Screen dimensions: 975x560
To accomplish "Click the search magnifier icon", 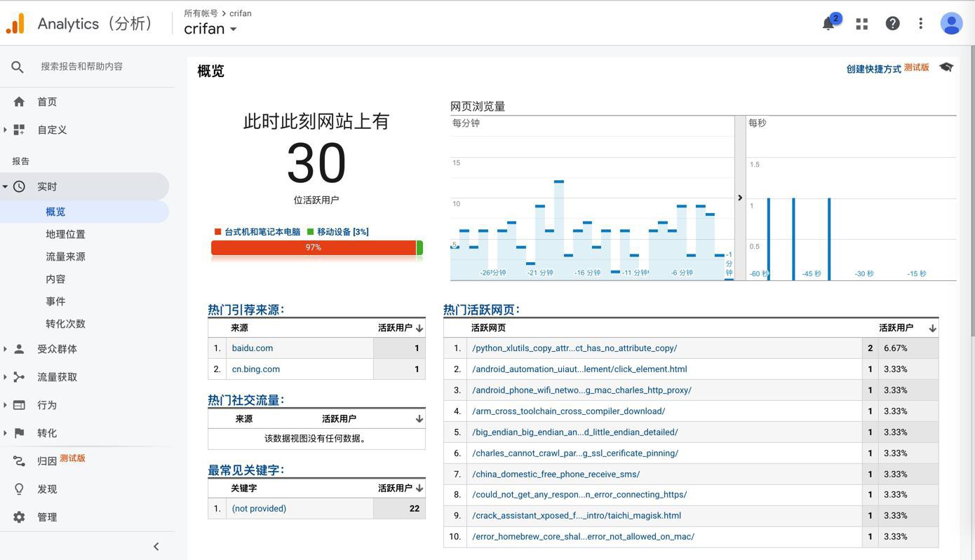I will click(18, 67).
